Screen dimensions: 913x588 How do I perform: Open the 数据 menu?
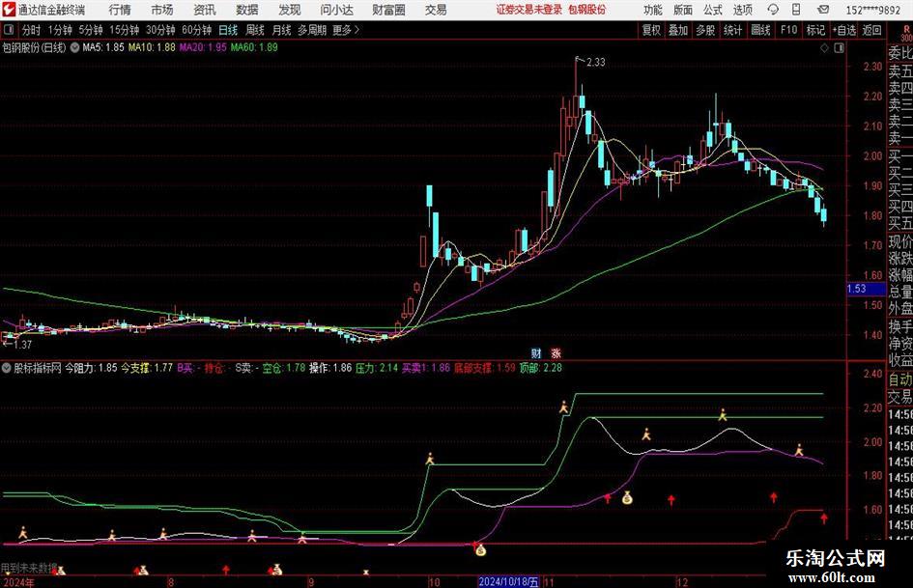tap(247, 10)
